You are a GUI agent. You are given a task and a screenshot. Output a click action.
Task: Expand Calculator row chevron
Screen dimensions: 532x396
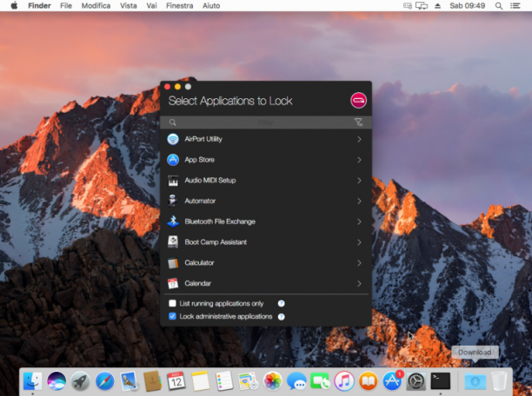[x=359, y=263]
